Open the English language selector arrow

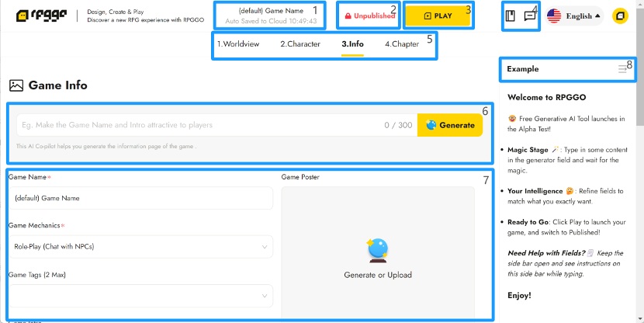597,16
